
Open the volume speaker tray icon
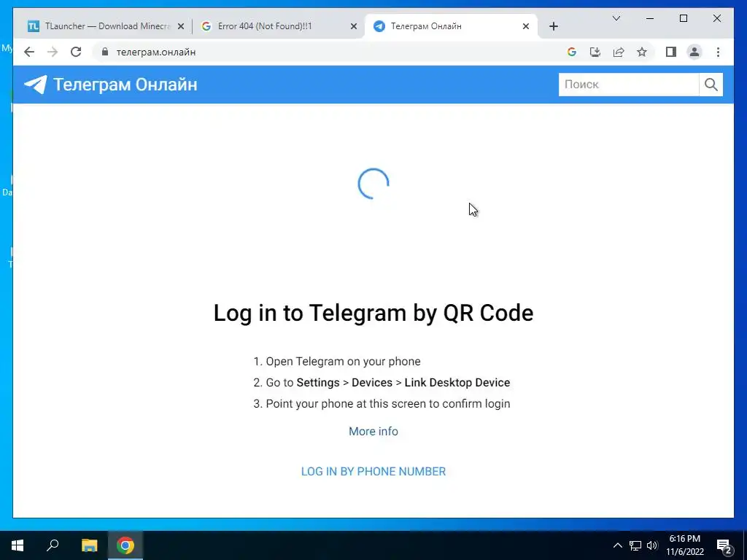point(652,545)
